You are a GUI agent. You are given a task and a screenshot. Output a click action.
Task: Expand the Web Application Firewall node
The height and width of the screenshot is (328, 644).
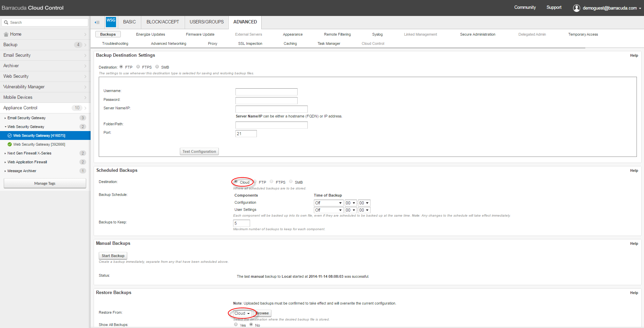[5, 162]
